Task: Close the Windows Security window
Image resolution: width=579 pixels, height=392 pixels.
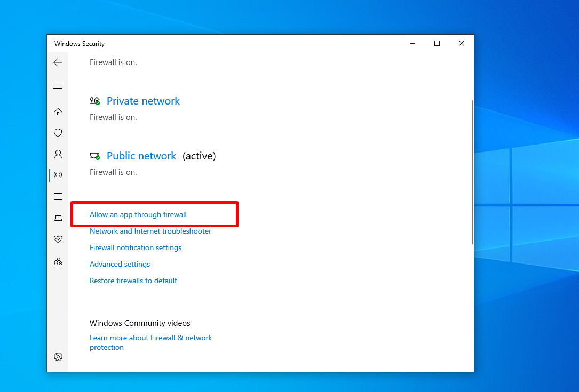Action: tap(461, 44)
